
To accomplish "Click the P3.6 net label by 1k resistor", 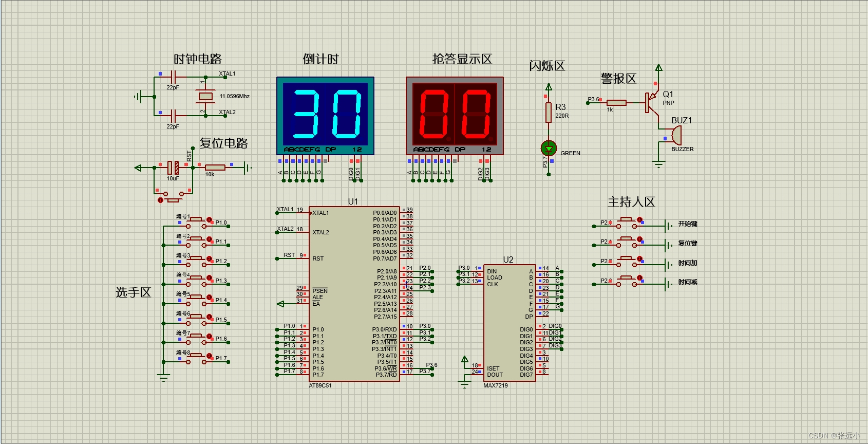I will click(x=593, y=99).
